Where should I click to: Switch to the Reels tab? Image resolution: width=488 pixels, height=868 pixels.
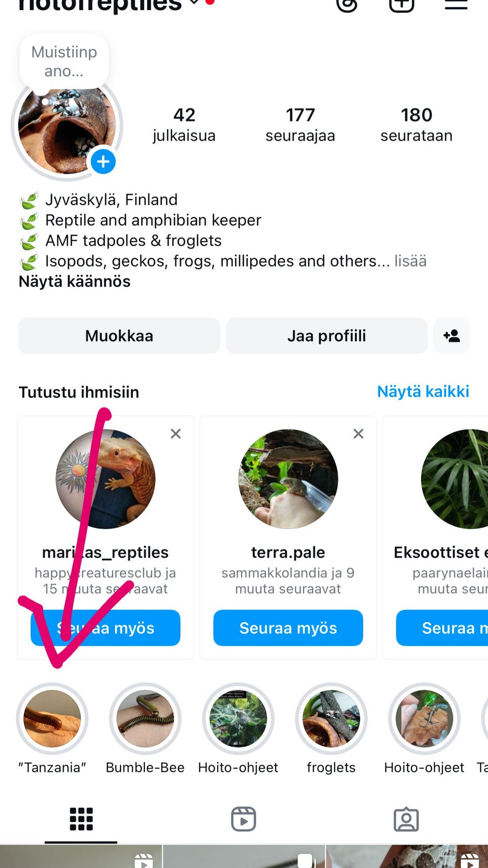pyautogui.click(x=243, y=819)
